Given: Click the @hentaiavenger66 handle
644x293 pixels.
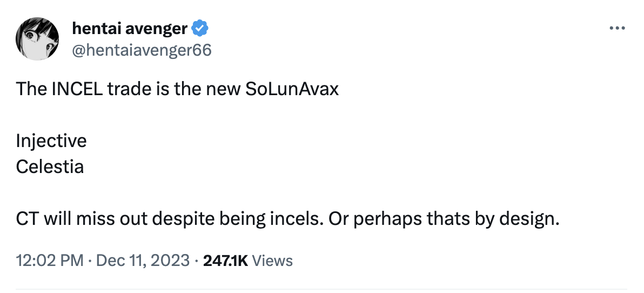Looking at the screenshot, I should coord(142,50).
